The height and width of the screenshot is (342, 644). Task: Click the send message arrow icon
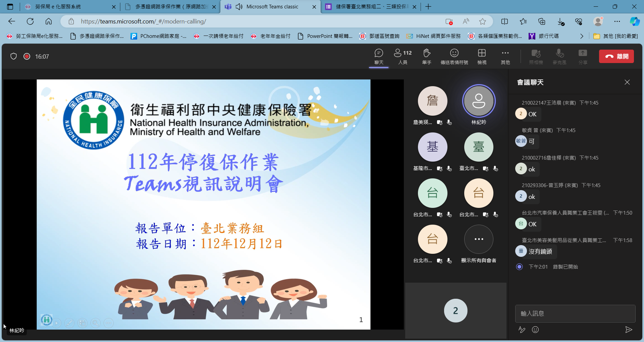(x=629, y=330)
